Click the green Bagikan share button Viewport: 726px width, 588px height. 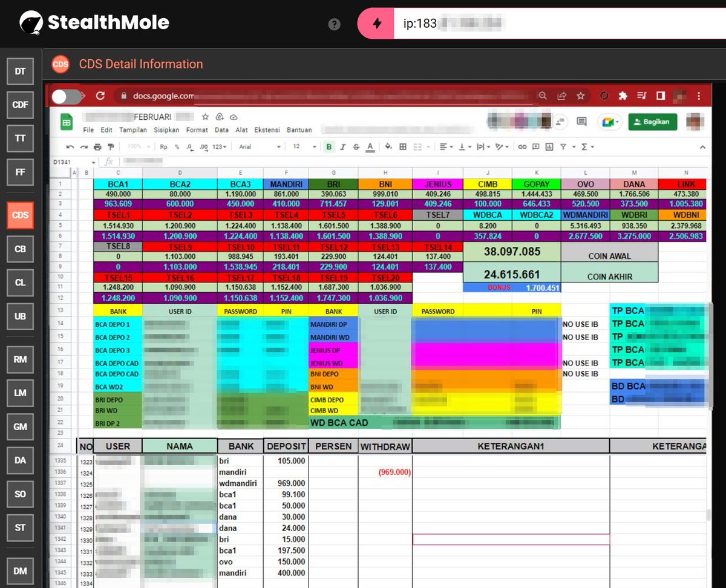point(652,122)
